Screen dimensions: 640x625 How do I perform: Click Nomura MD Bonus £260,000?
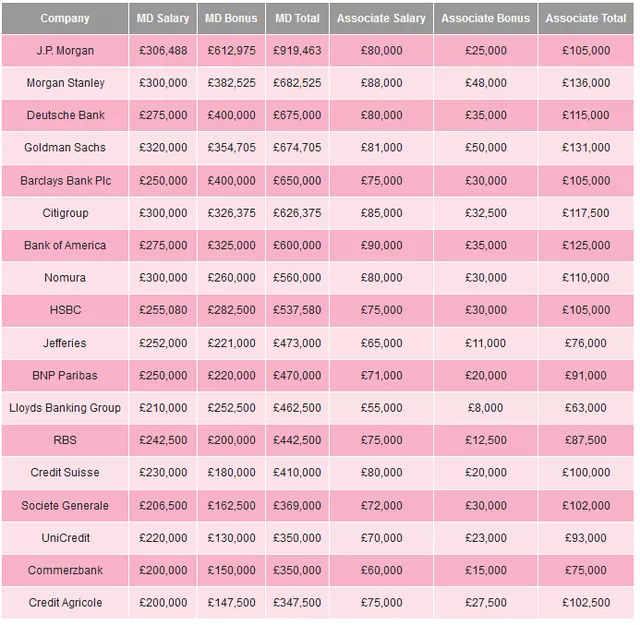[x=231, y=278]
